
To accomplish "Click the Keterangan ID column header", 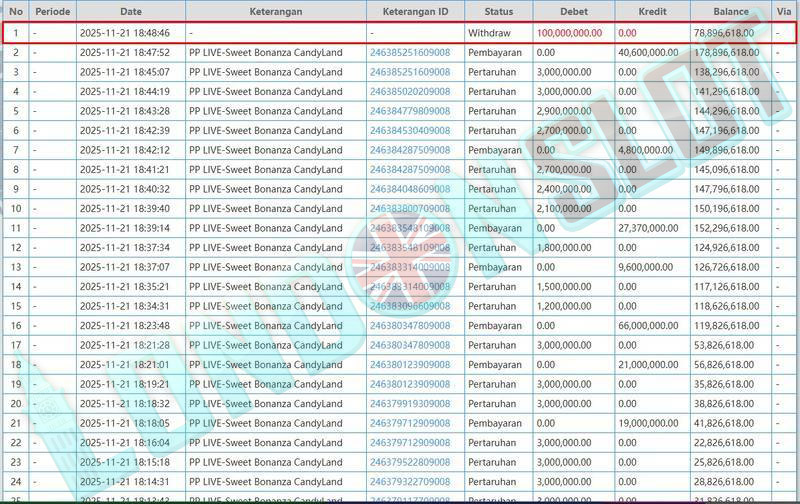I will coord(414,12).
